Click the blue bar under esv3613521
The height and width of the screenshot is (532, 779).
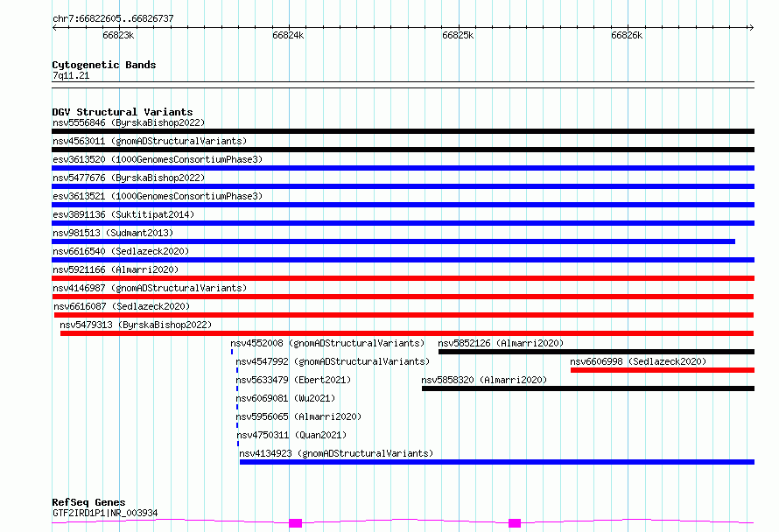[403, 205]
